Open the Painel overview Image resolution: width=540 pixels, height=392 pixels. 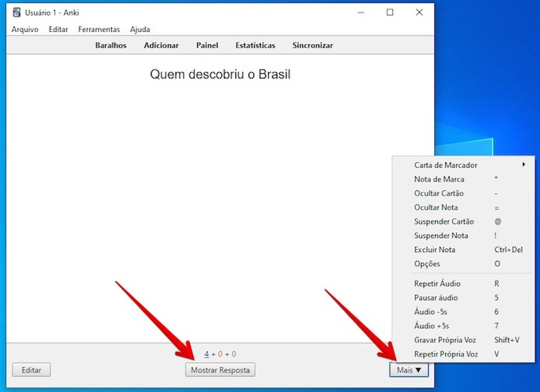pyautogui.click(x=207, y=46)
